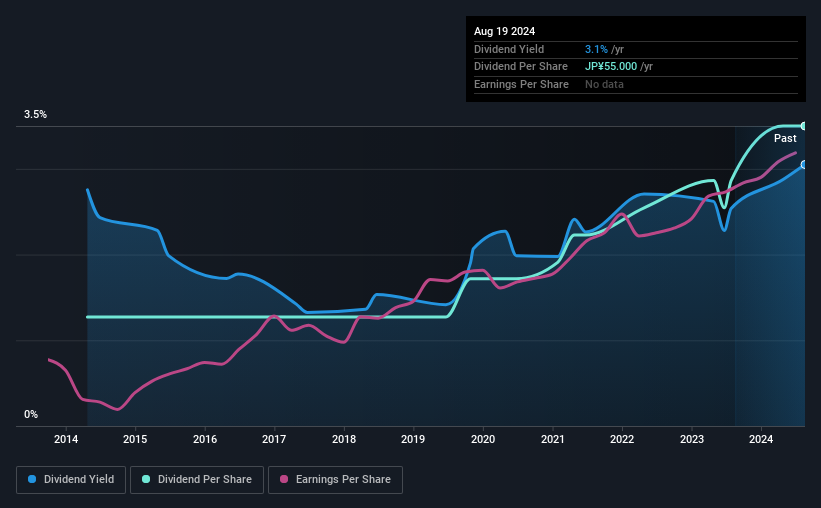Viewport: 821px width, 508px height.
Task: Click the 2022 x-axis label
Action: click(x=622, y=439)
